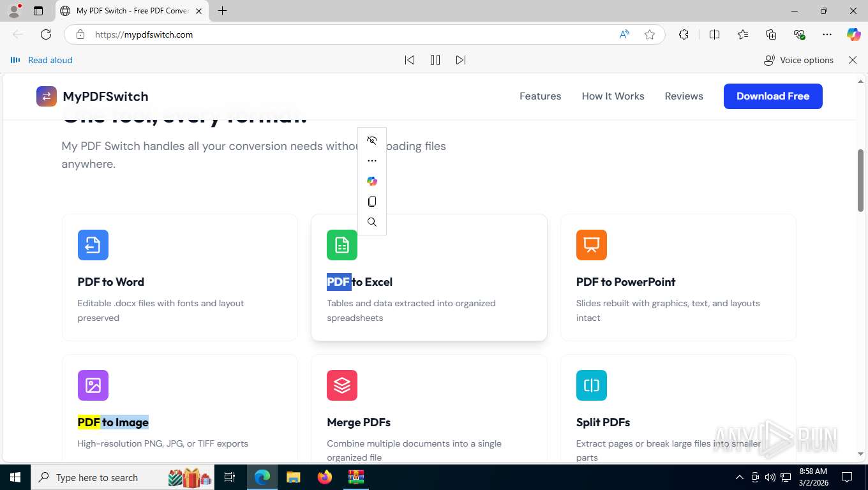The image size is (868, 490).
Task: Click the PDF to Image heading
Action: click(x=113, y=422)
